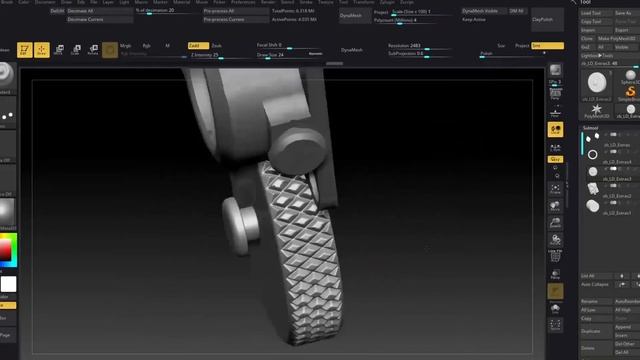Adjust % of decimation slider
The width and height of the screenshot is (640, 360).
[x=167, y=11]
